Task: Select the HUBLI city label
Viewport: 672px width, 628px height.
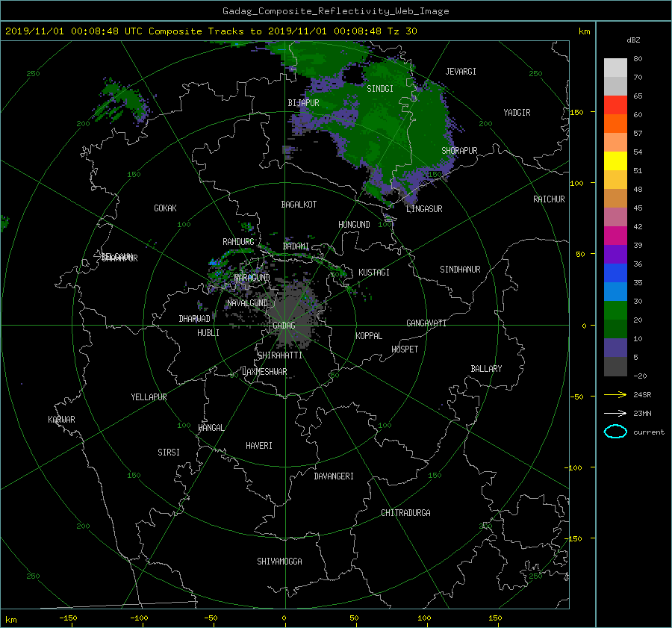Action: pos(208,333)
